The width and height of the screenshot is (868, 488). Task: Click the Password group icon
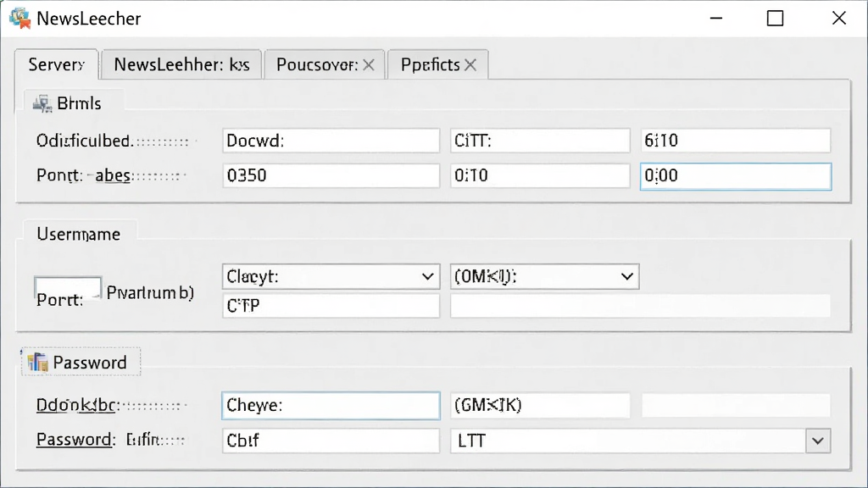(x=37, y=363)
